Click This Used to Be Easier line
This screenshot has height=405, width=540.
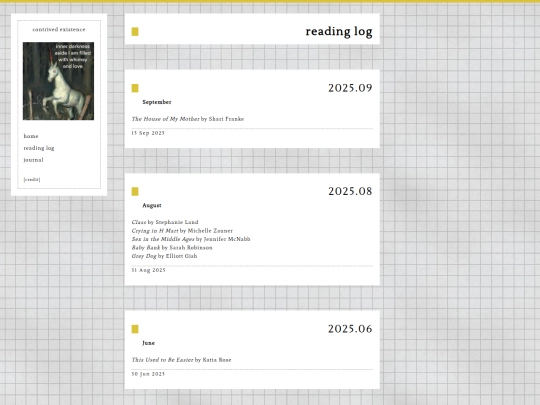pos(181,360)
